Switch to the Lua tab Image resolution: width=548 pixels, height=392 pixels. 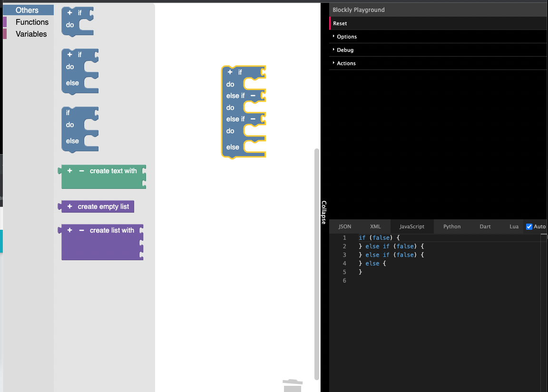pyautogui.click(x=514, y=226)
